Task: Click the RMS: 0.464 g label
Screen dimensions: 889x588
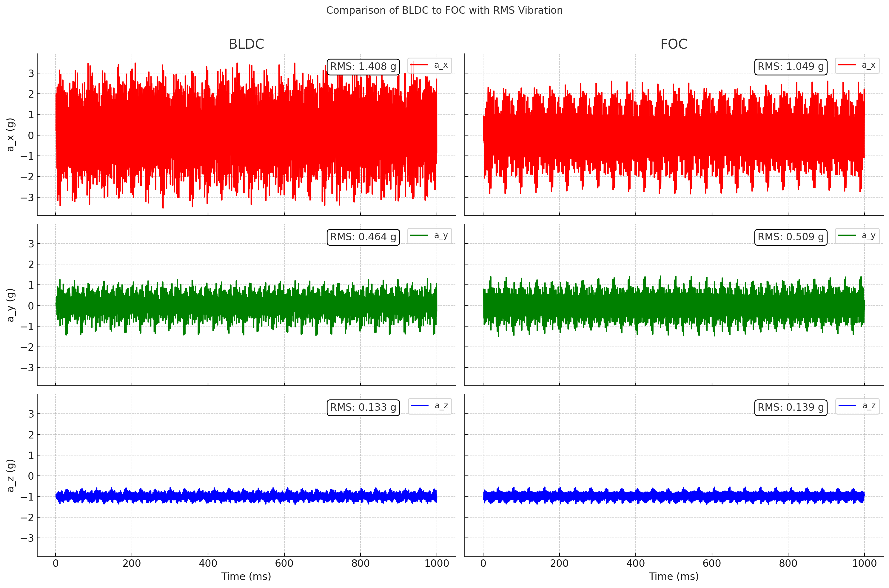Action: click(363, 237)
